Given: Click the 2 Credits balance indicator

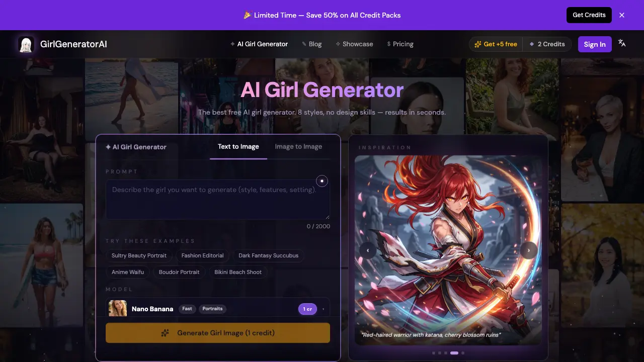Looking at the screenshot, I should coord(547,44).
